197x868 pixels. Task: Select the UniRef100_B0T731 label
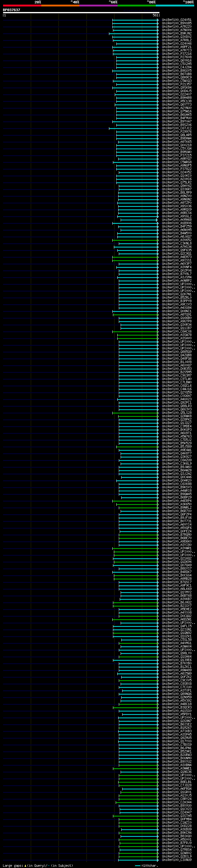coord(177,521)
